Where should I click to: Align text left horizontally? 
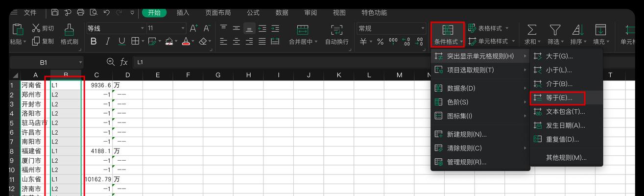224,42
